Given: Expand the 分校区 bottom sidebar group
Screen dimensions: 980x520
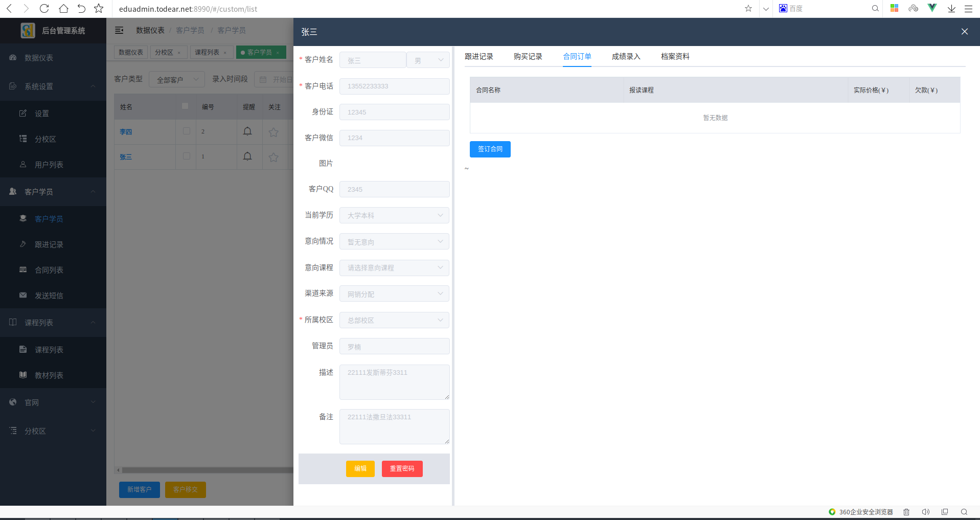Looking at the screenshot, I should pos(53,431).
